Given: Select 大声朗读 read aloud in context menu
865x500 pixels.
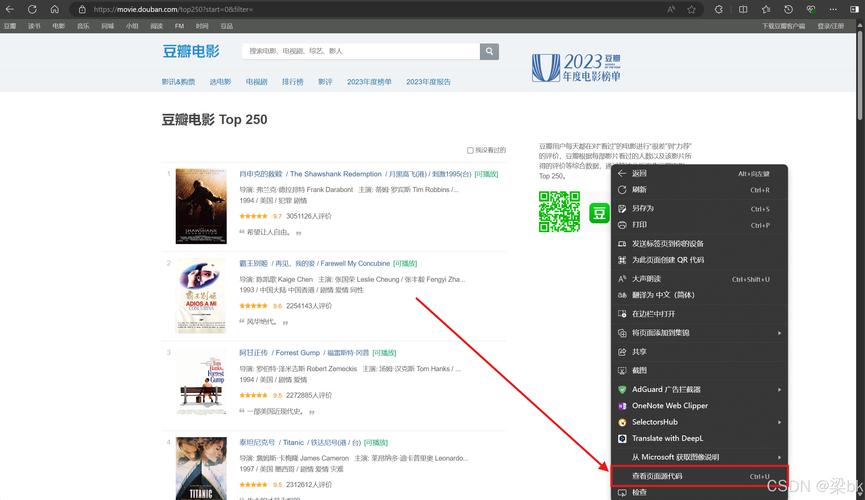Looking at the screenshot, I should 699,279.
